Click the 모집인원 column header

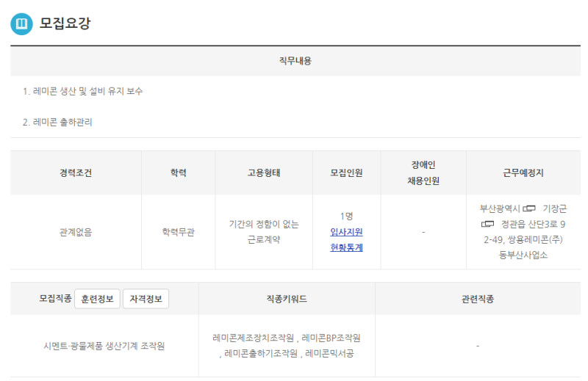pyautogui.click(x=346, y=173)
